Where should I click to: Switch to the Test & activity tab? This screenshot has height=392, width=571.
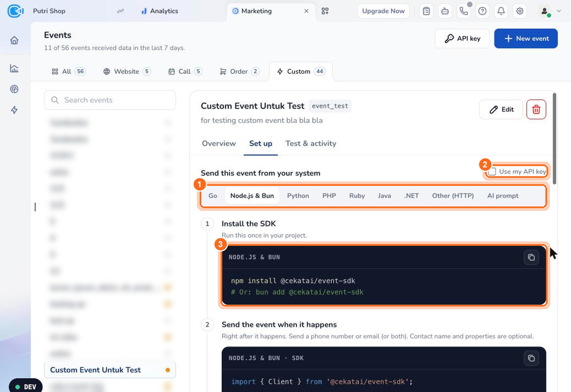pyautogui.click(x=311, y=143)
